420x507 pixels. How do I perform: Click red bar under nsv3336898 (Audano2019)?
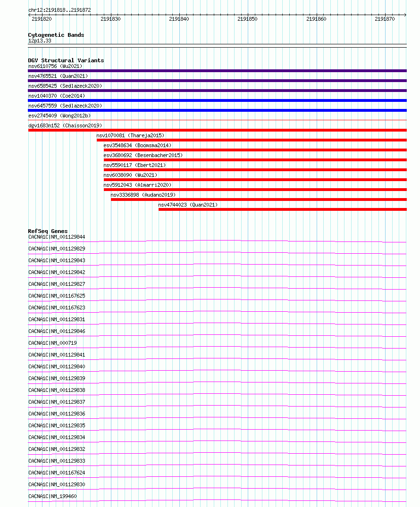(259, 199)
